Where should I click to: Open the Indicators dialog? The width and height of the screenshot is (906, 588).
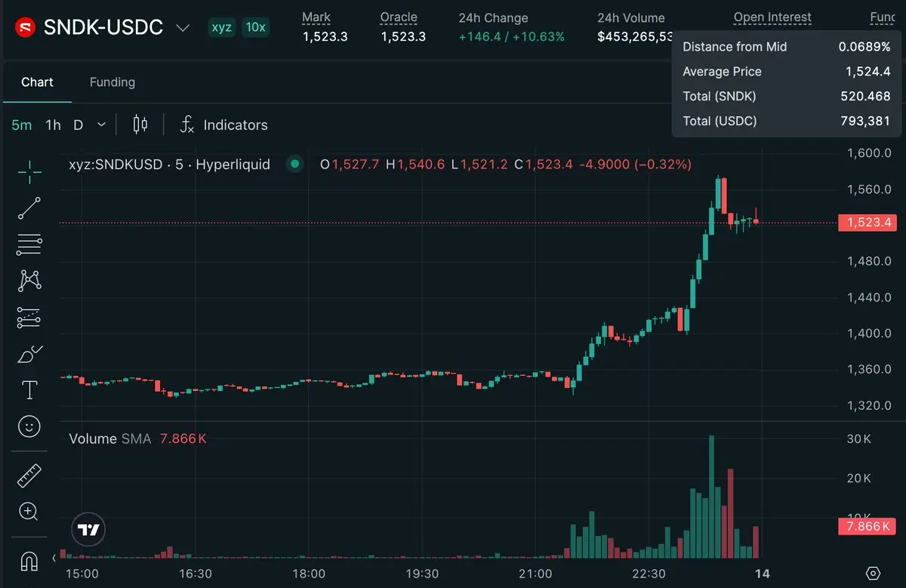click(x=223, y=125)
